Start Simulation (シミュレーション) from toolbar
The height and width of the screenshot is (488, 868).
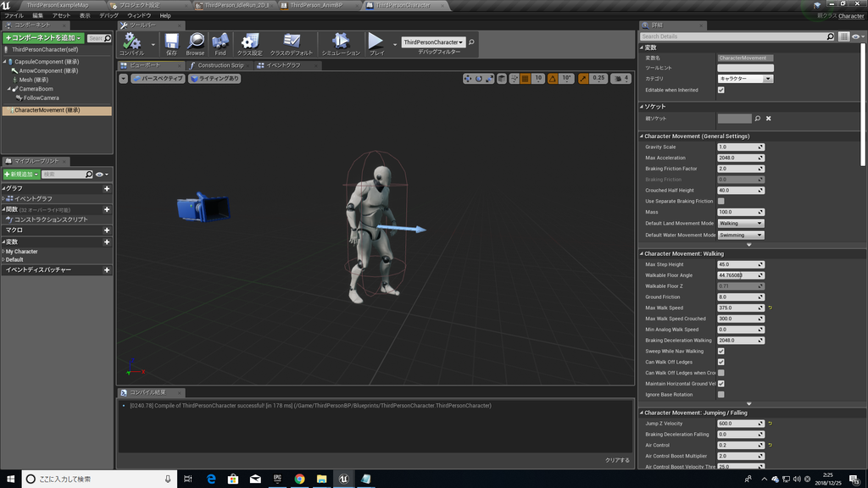(341, 41)
